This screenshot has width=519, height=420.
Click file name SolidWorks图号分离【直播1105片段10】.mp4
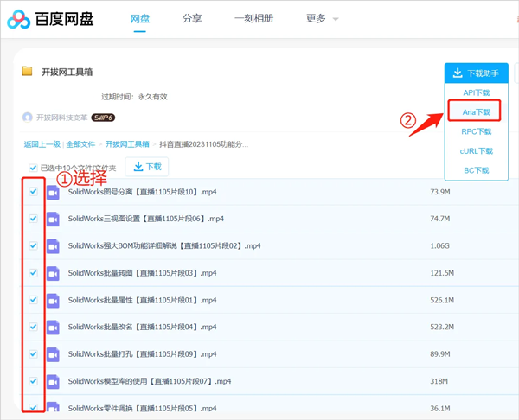click(143, 192)
